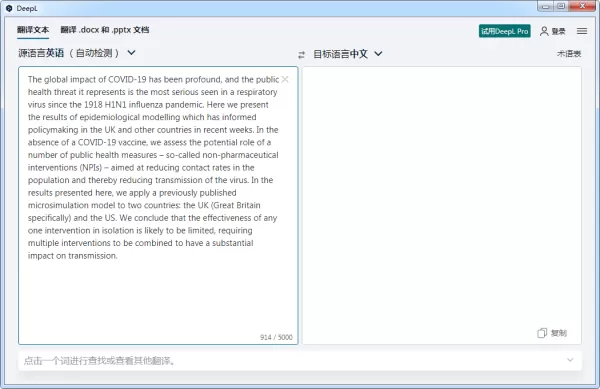
Task: Expand the target language 中文 dropdown
Action: pos(378,54)
